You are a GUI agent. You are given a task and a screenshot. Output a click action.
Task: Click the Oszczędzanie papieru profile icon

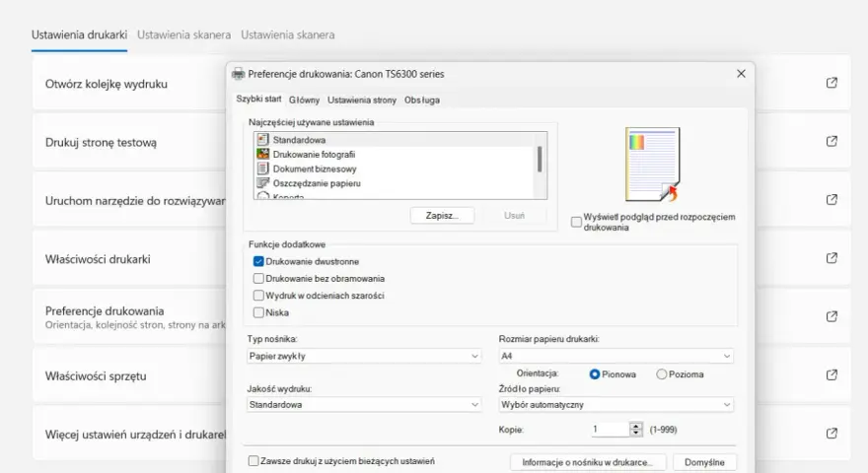(x=263, y=182)
